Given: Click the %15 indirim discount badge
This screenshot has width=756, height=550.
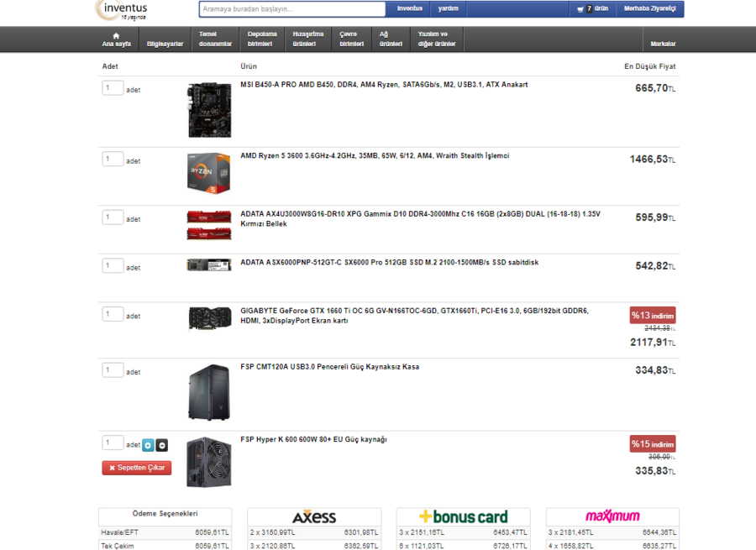Looking at the screenshot, I should point(653,444).
